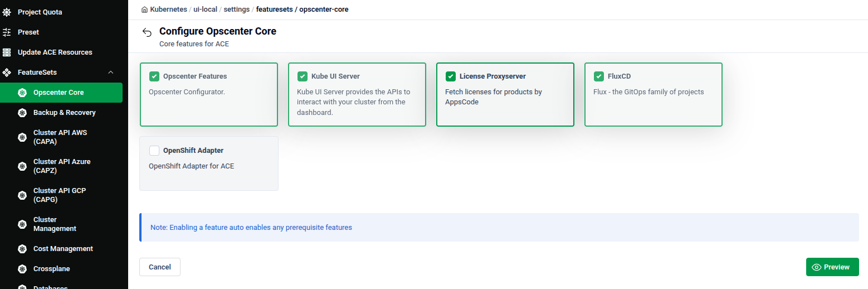Collapse the FeatureSets chevron

[111, 72]
